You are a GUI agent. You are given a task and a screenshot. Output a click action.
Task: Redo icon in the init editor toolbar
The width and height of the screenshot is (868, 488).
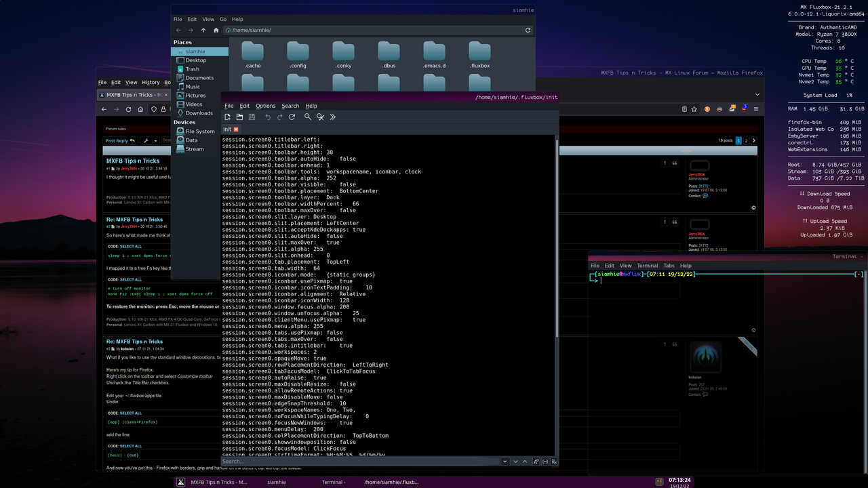click(279, 117)
